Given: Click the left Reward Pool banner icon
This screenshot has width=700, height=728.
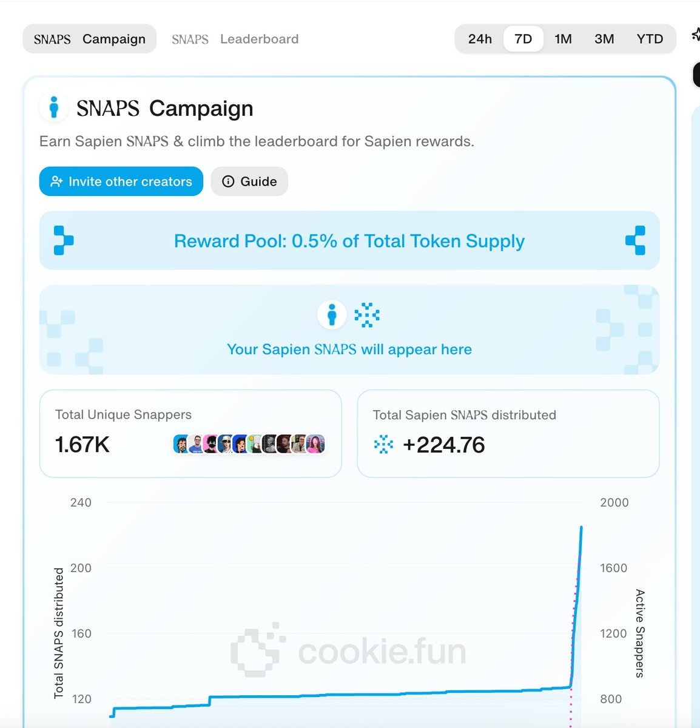Looking at the screenshot, I should pyautogui.click(x=63, y=240).
